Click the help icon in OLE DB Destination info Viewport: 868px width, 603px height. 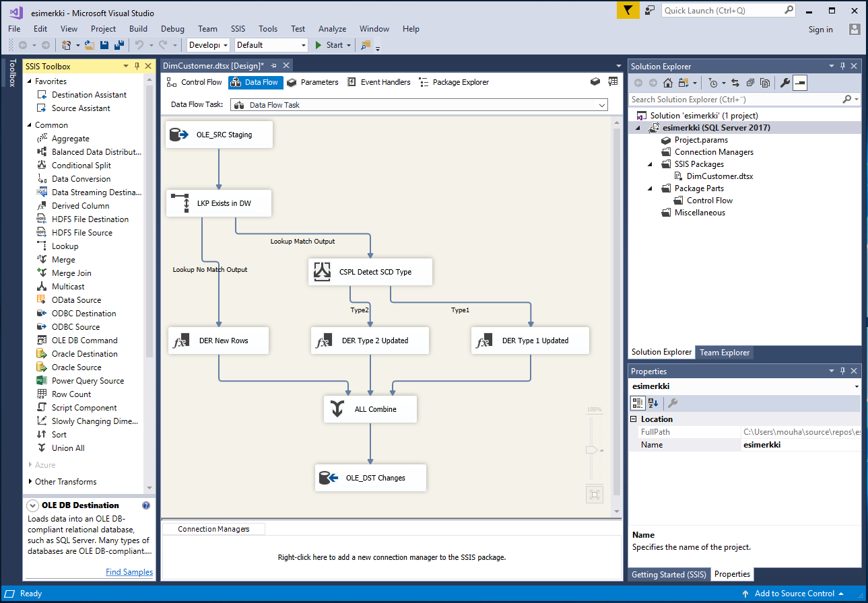point(146,505)
